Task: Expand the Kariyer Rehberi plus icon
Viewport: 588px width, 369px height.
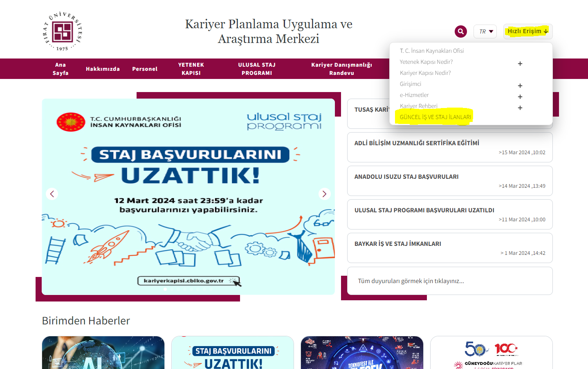Action: [x=520, y=108]
